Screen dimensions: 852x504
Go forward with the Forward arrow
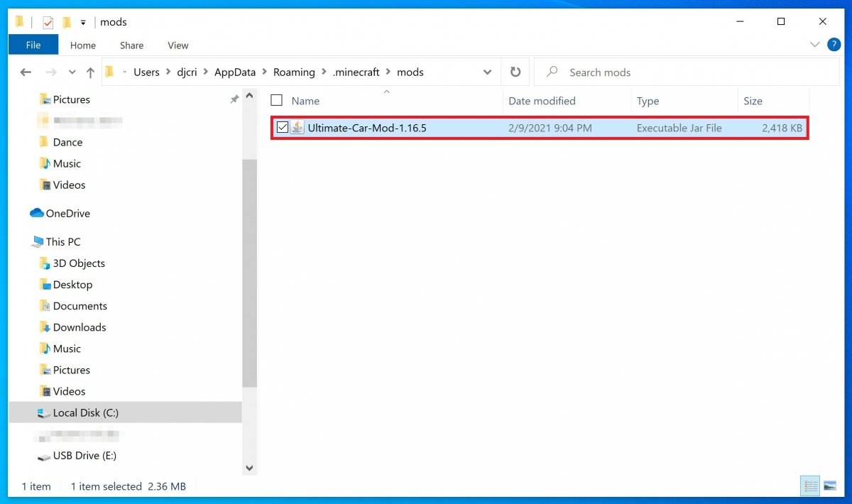point(51,72)
